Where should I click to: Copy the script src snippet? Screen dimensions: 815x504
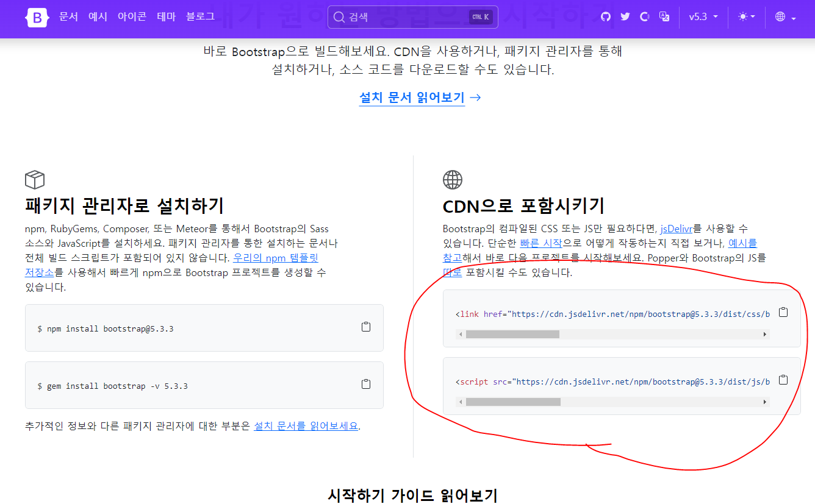pos(784,380)
